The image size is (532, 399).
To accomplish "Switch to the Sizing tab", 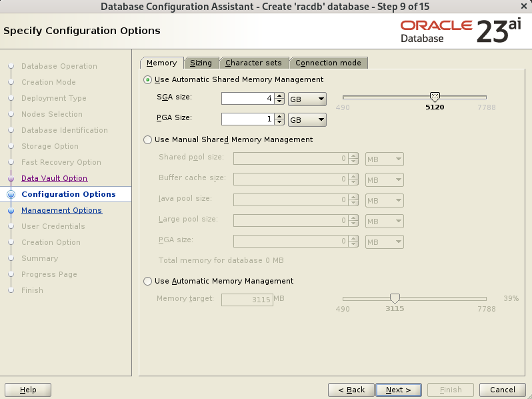I will point(201,63).
